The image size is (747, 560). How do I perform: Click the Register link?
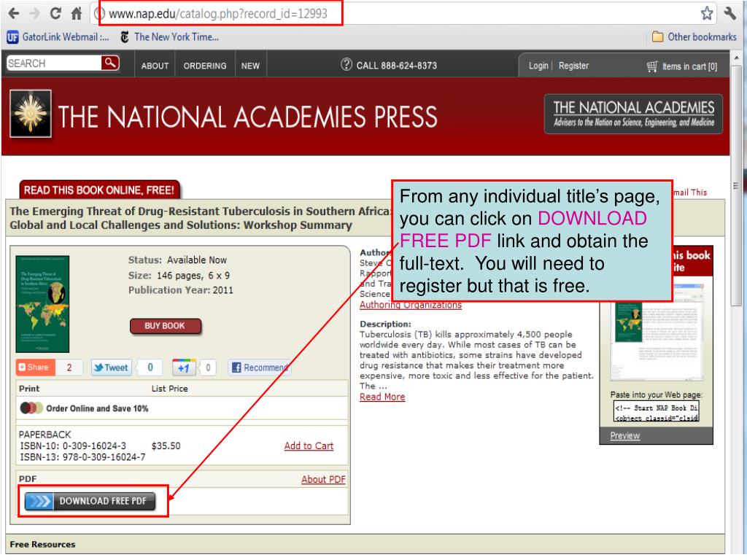pyautogui.click(x=573, y=66)
